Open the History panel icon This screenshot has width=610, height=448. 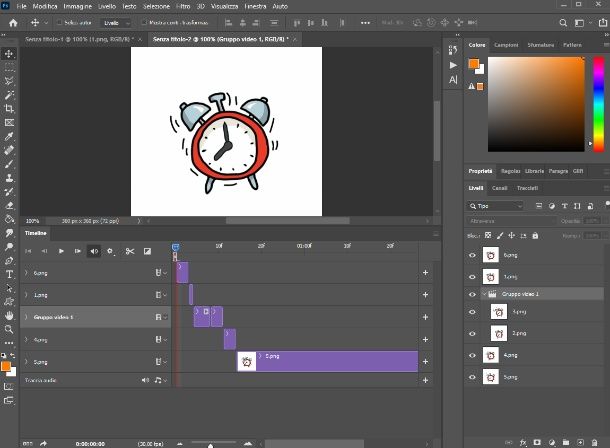pos(453,50)
